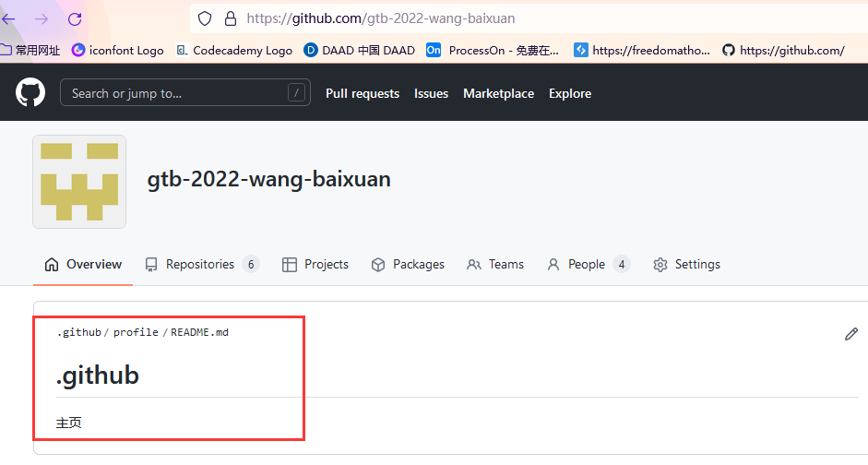Open the organization Settings tab
Image resolution: width=868 pixels, height=465 pixels.
pyautogui.click(x=686, y=265)
